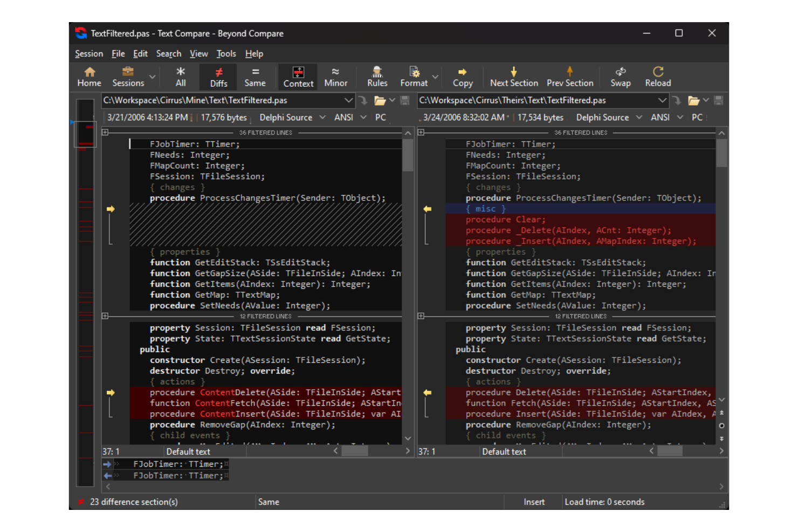This screenshot has height=532, width=798.
Task: Expand the left file path history dropdown
Action: click(348, 100)
